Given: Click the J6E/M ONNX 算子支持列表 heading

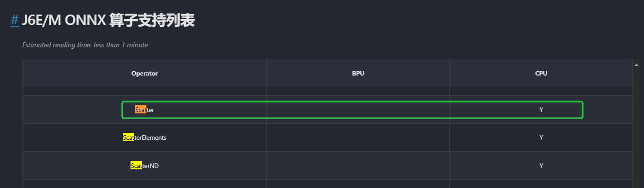Looking at the screenshot, I should 108,20.
